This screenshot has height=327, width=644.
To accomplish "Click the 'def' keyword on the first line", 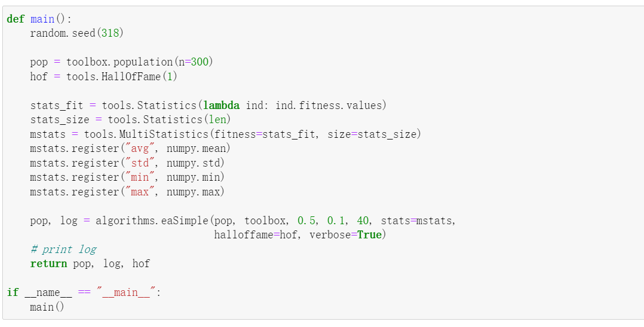I will (15, 19).
